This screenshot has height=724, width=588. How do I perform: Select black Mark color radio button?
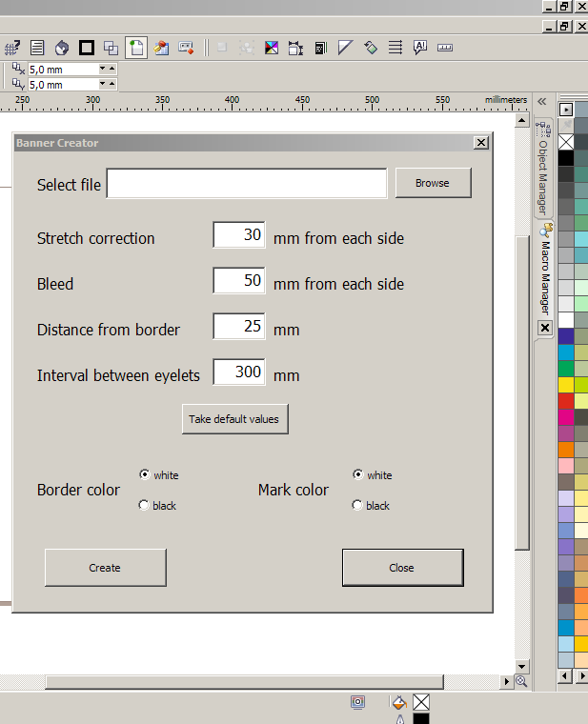pyautogui.click(x=357, y=505)
